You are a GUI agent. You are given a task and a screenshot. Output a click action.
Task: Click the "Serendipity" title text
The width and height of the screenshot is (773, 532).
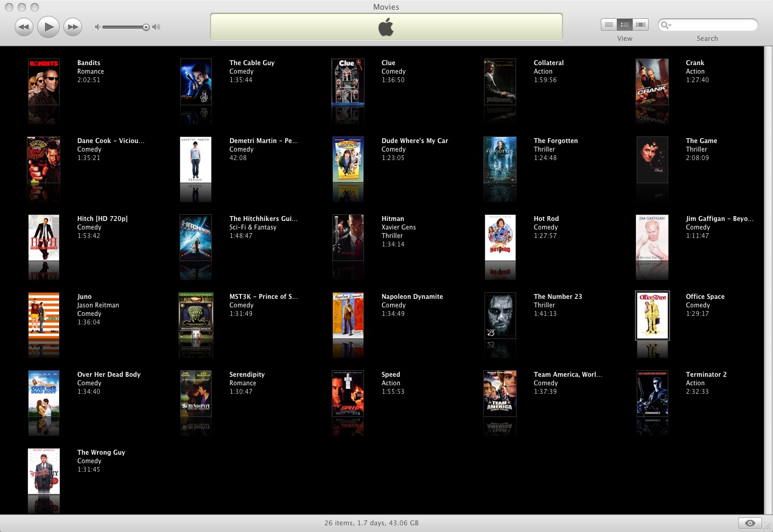tap(247, 374)
